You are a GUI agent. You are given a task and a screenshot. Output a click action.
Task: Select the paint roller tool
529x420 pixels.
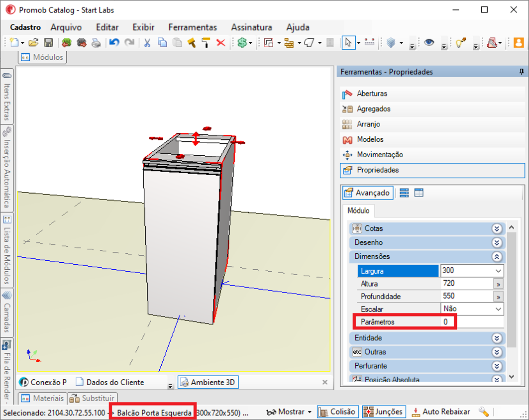[x=206, y=42]
